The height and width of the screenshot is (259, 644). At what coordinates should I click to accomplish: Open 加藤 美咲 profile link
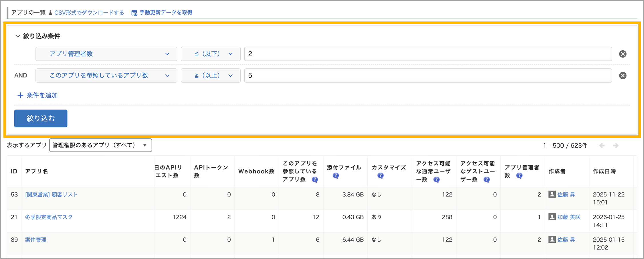tap(569, 217)
